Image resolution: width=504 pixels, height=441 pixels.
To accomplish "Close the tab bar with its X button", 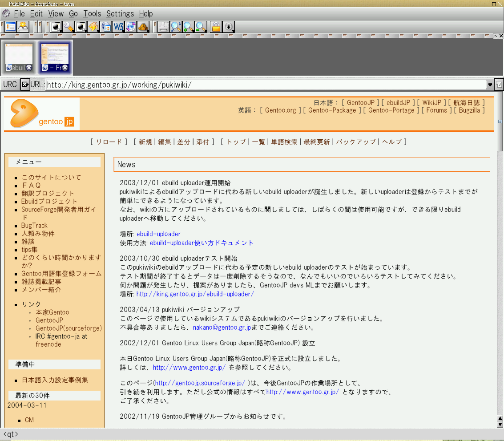I will tap(501, 36).
